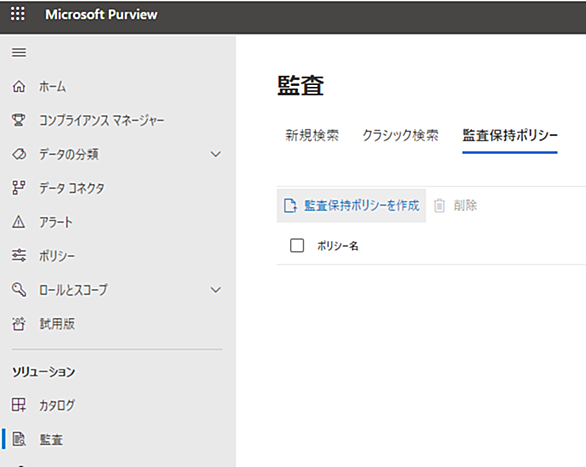
Task: Click the Data Connectors icon
Action: 19,188
